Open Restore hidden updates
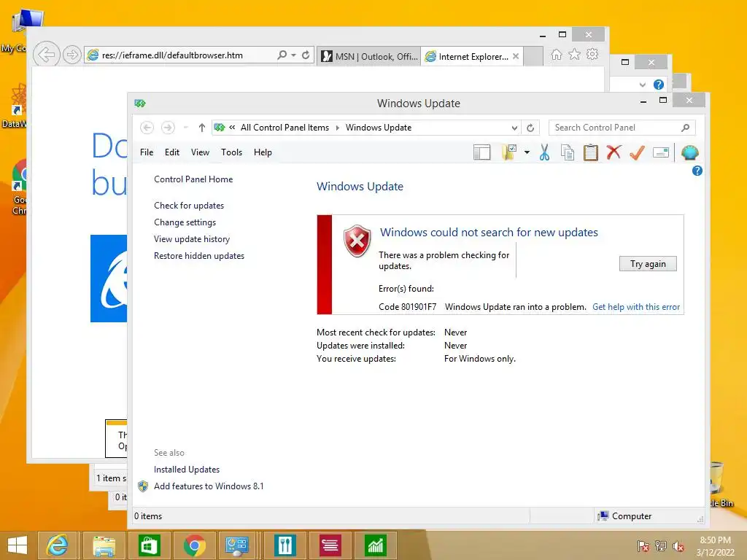 (199, 256)
